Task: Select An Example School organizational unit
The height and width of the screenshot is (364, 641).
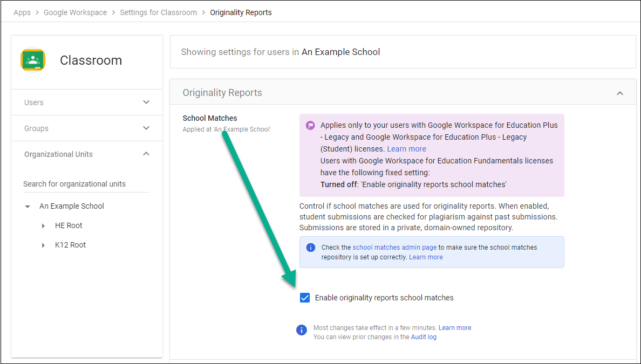Action: click(x=72, y=207)
